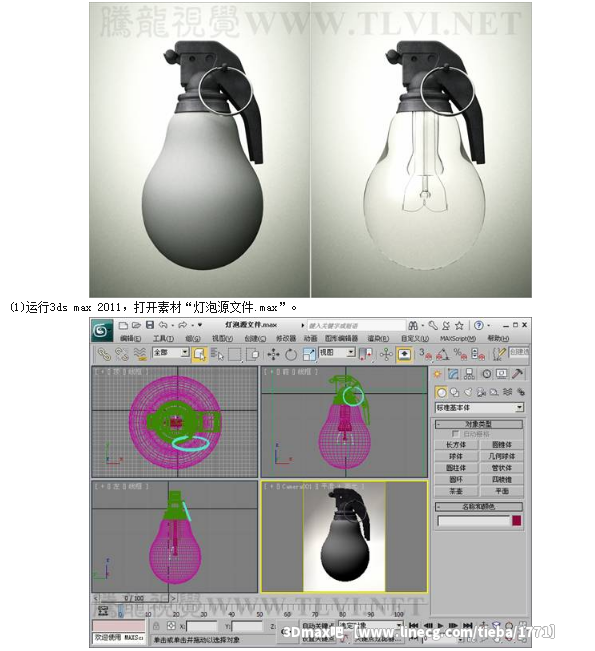Switch to Create command panel tab
This screenshot has height=651, width=595.
coord(437,374)
